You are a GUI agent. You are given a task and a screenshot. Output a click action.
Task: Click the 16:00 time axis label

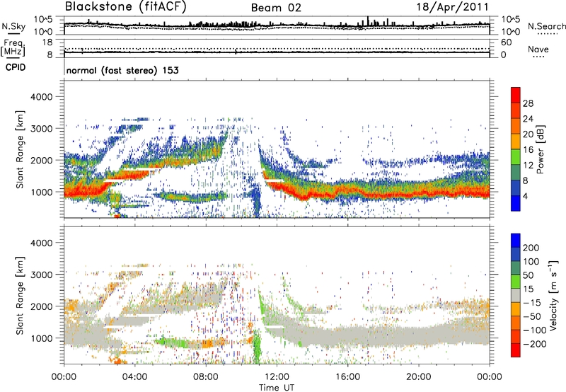click(x=347, y=377)
